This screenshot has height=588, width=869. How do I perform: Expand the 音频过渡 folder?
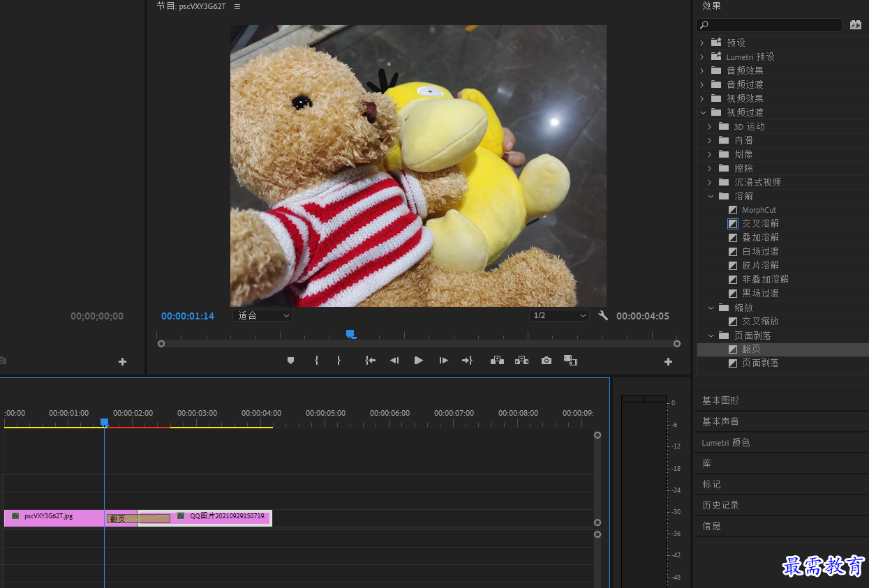[702, 84]
